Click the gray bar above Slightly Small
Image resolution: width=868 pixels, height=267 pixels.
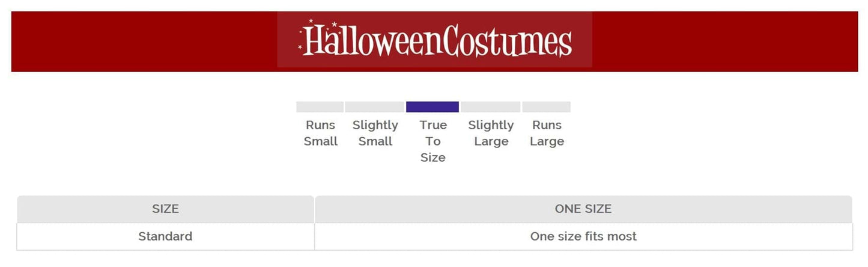pos(374,107)
